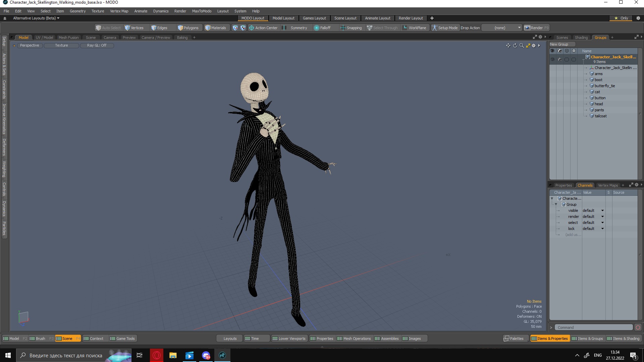Open File Explorer from the taskbar

coord(173,355)
